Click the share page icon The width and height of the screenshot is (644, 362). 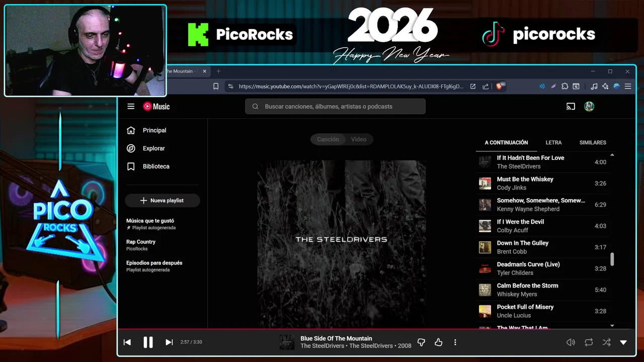click(x=486, y=86)
